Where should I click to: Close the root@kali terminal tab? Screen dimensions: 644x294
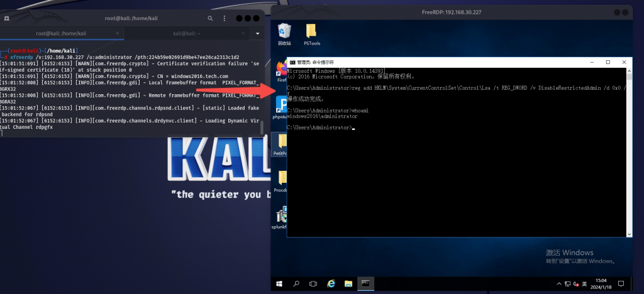(117, 34)
